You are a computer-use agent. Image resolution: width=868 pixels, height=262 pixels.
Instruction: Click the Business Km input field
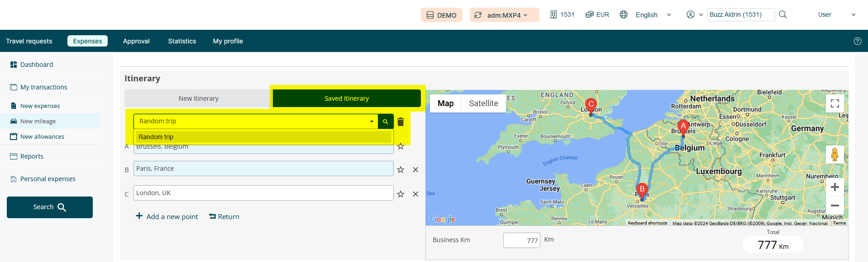(521, 240)
